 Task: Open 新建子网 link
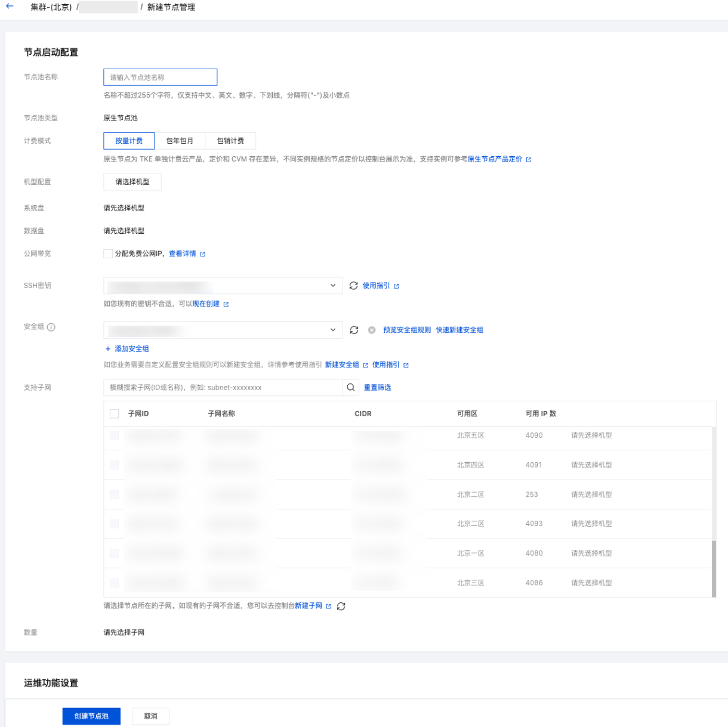coord(309,605)
